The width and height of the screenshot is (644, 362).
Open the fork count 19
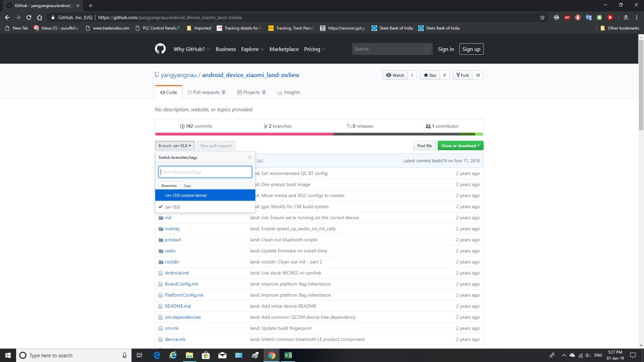click(x=477, y=75)
